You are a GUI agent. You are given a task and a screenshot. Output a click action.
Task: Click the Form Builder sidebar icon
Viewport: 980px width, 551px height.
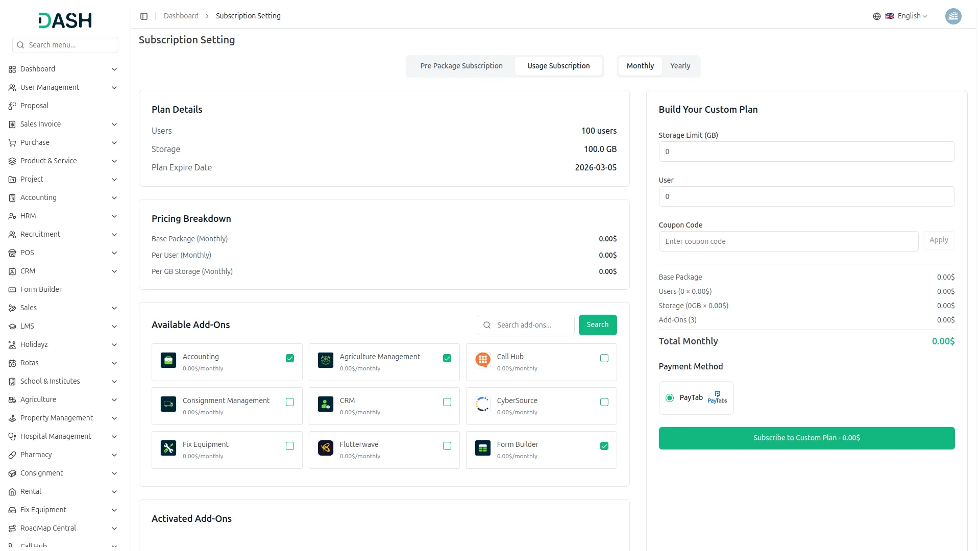(x=12, y=290)
